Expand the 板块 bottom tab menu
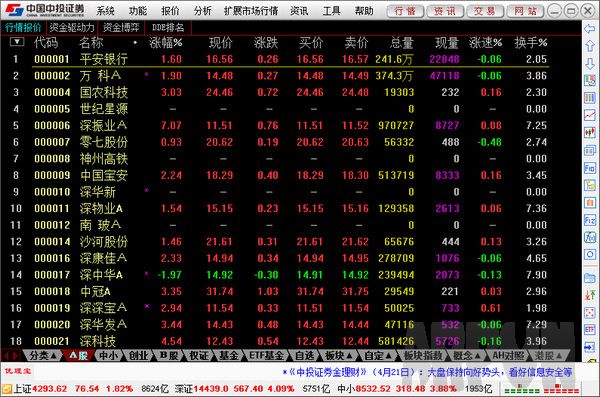600x397 pixels. click(x=338, y=356)
